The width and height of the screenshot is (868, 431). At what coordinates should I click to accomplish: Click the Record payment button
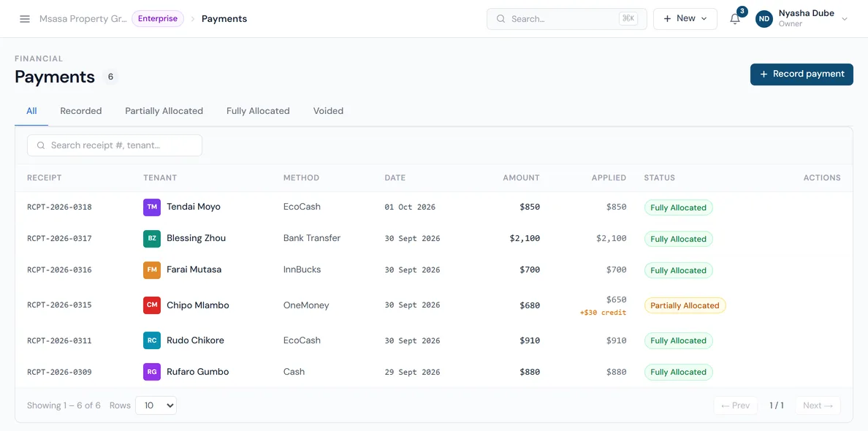click(x=802, y=74)
